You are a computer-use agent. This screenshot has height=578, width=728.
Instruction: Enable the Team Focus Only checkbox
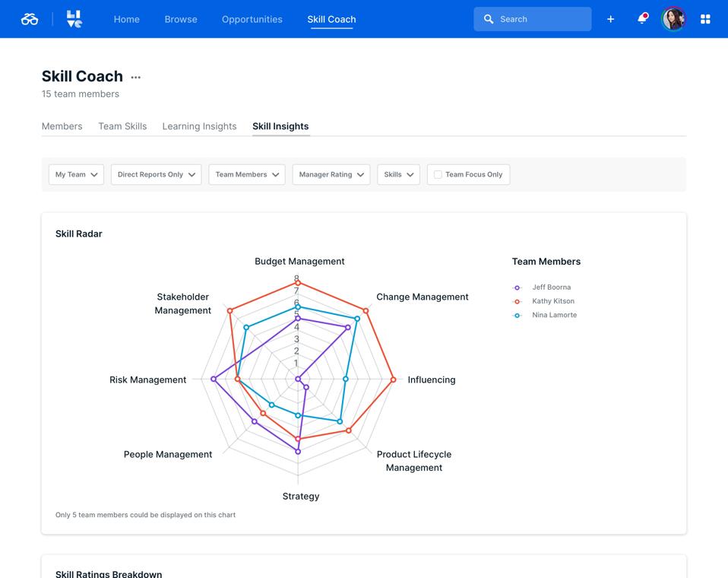pyautogui.click(x=438, y=175)
